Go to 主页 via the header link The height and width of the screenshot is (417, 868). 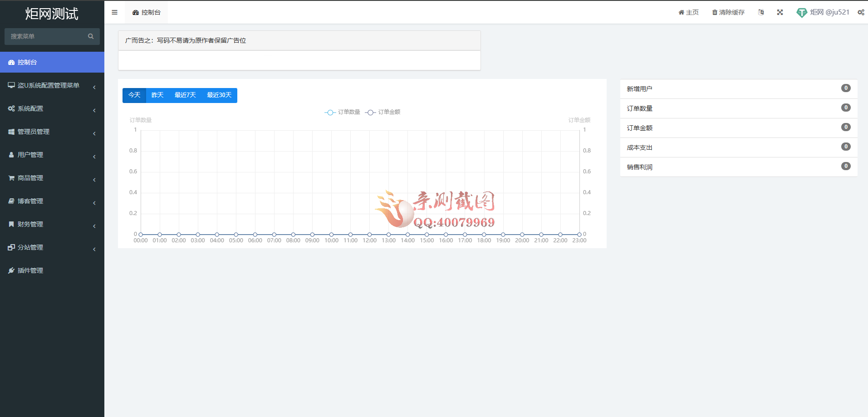tap(688, 12)
